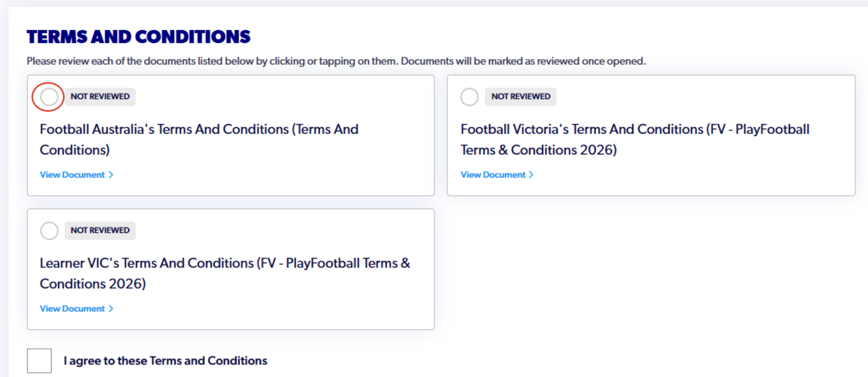Click the Football Victoria document card
The width and height of the screenshot is (868, 377).
[651, 136]
